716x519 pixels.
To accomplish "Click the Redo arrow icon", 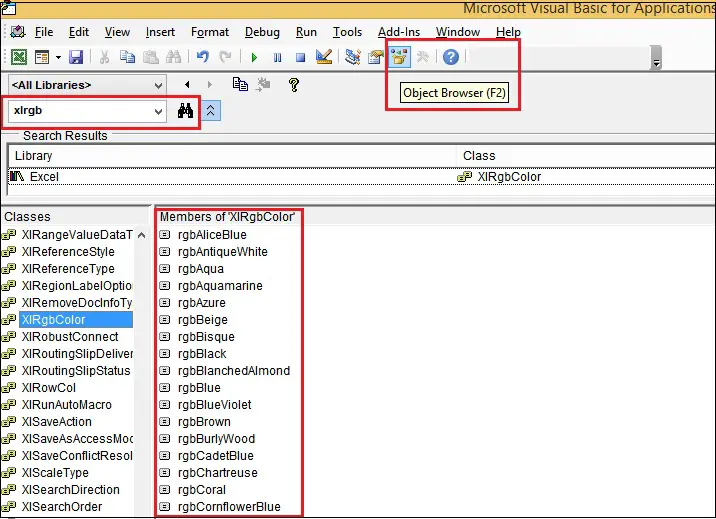I will (225, 57).
